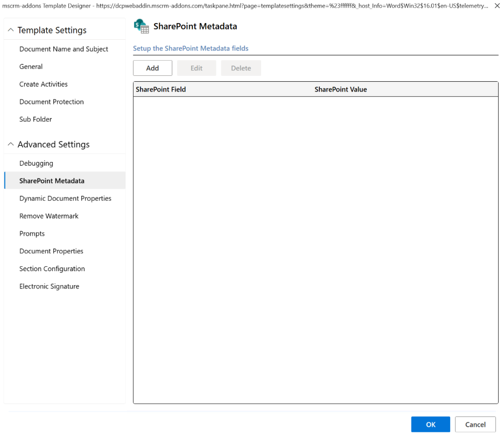
Task: Select the Sub Folder option
Action: 36,119
